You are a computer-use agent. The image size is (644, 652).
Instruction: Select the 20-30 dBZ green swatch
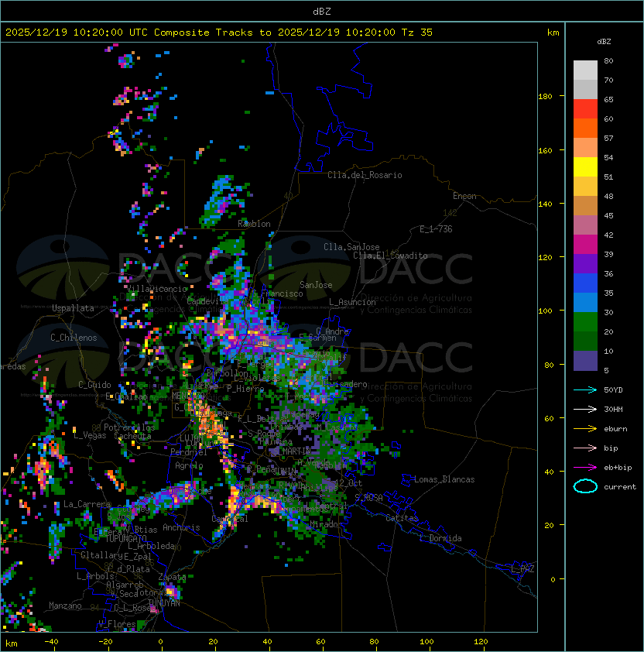pyautogui.click(x=585, y=322)
